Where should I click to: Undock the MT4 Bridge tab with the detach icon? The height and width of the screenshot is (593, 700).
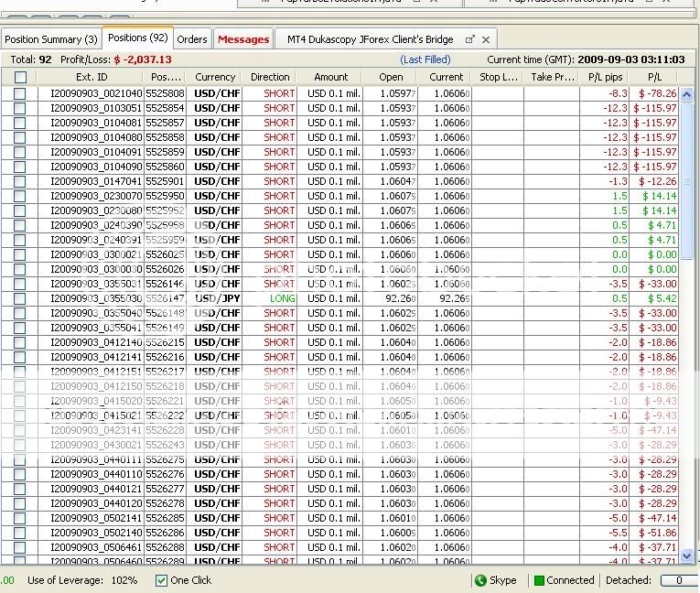(469, 39)
